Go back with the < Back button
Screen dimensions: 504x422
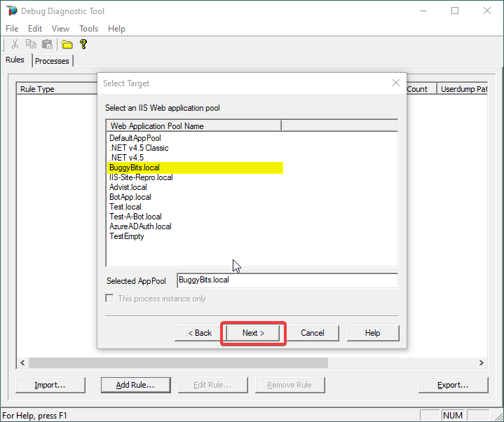(200, 333)
